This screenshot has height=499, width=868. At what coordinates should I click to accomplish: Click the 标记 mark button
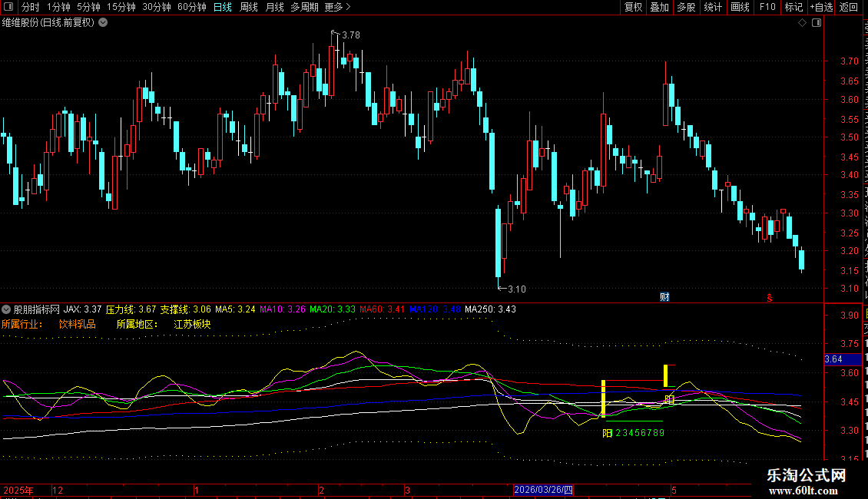click(793, 7)
